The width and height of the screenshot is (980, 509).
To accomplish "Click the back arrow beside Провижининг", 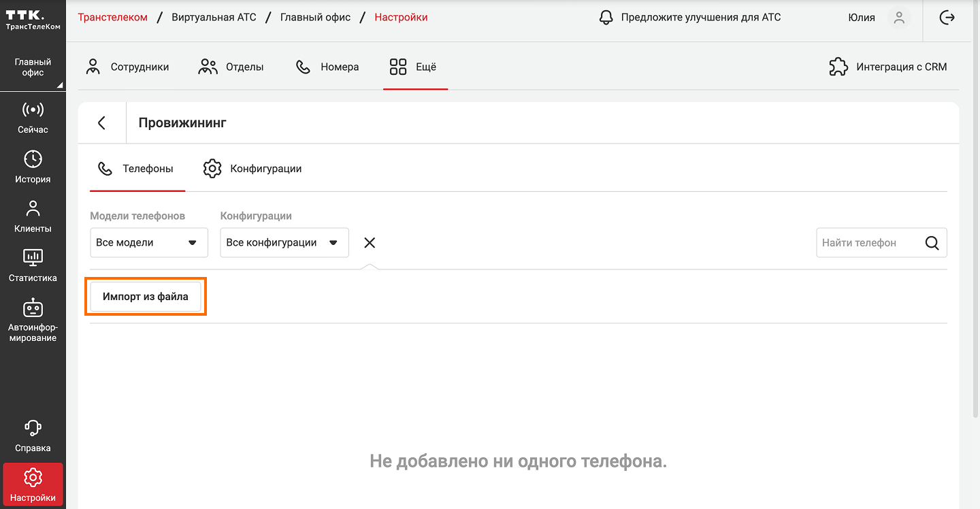I will coord(102,122).
